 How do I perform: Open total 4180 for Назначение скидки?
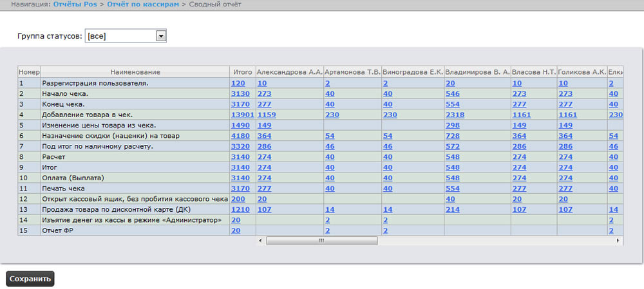click(240, 136)
